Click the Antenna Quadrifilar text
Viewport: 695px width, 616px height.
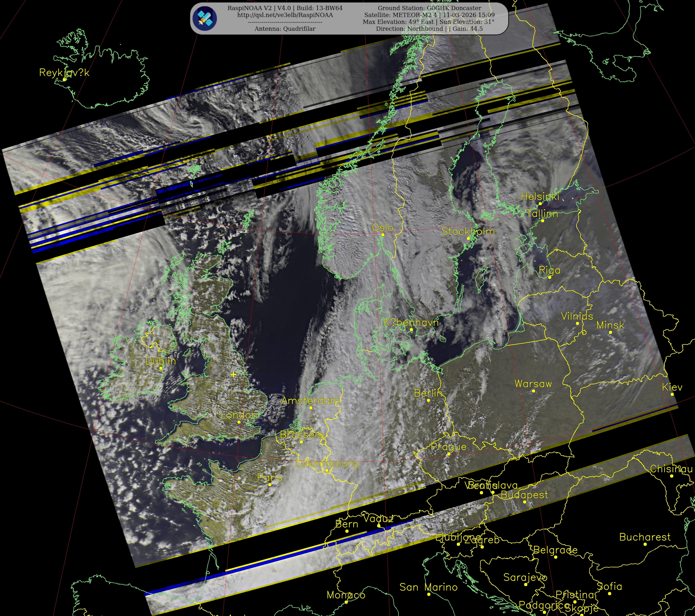click(x=285, y=29)
